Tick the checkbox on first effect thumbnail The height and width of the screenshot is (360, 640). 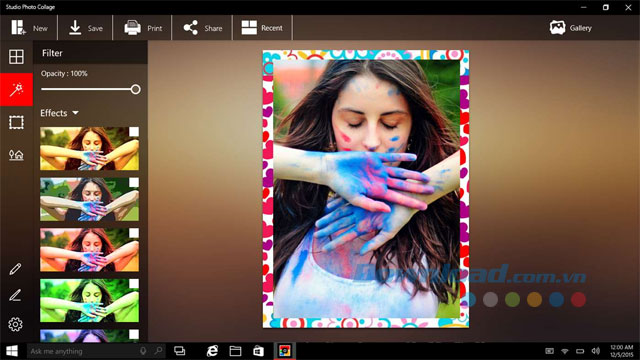pos(134,132)
